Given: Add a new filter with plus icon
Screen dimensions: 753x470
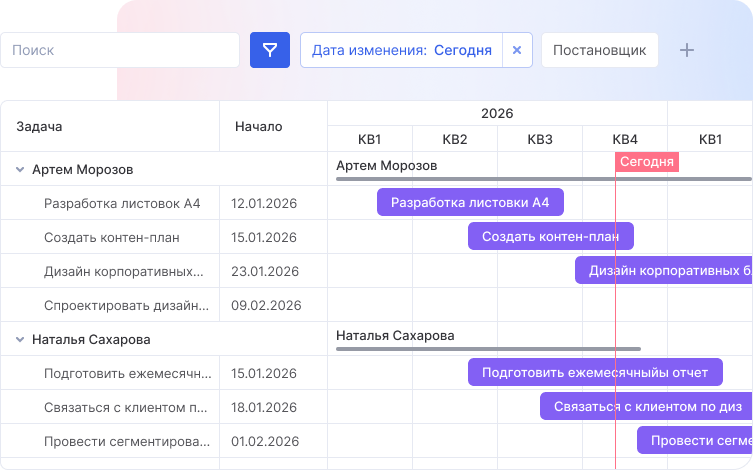Looking at the screenshot, I should point(686,50).
